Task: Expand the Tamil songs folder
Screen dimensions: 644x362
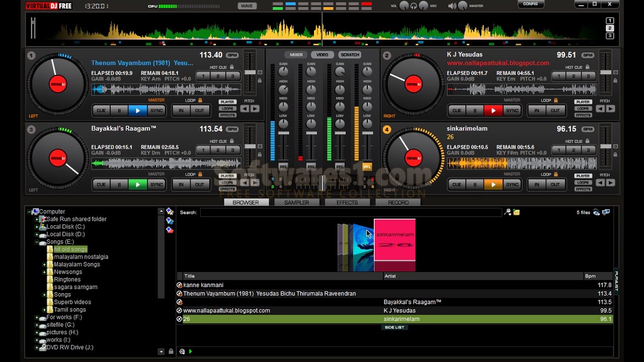Action: click(x=44, y=310)
